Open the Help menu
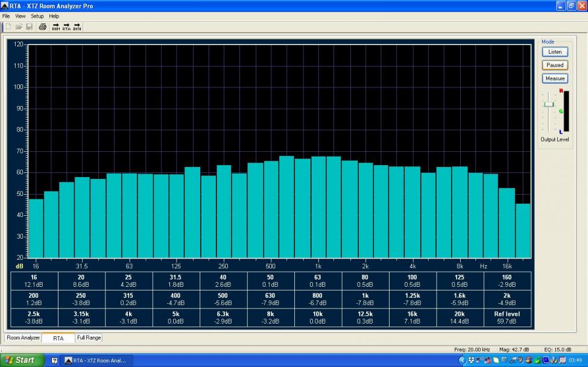This screenshot has height=367, width=588. (54, 16)
